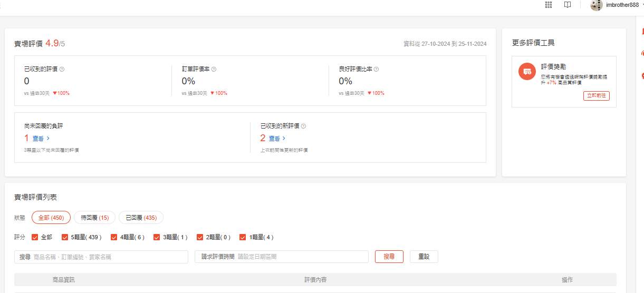Click help icon beside 訂單評價率
This screenshot has width=644, height=293.
[214, 69]
